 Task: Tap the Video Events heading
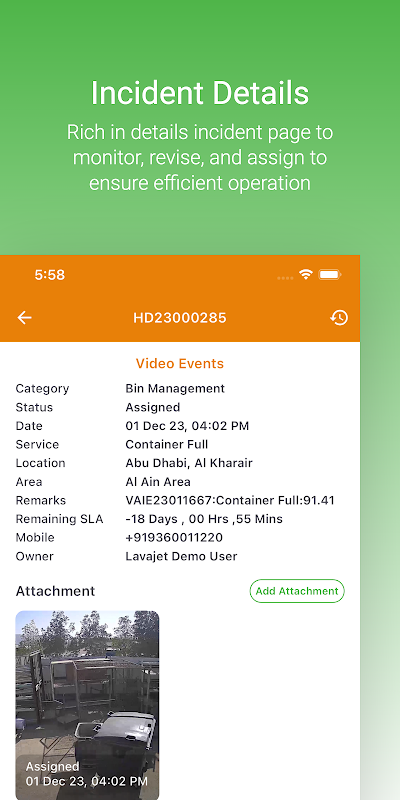click(x=180, y=364)
